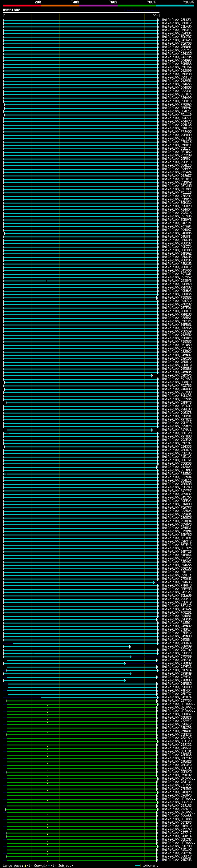
Task: Open hit UniRef100_Q43066
Action: 176,271
